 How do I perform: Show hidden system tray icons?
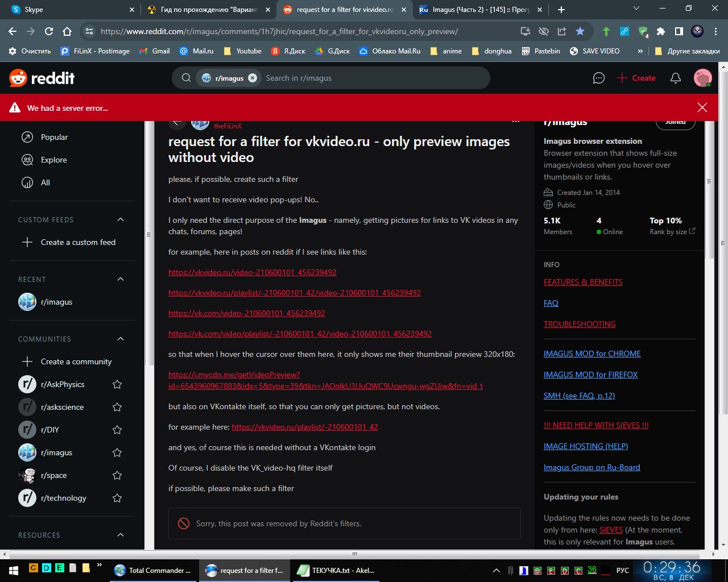point(496,570)
